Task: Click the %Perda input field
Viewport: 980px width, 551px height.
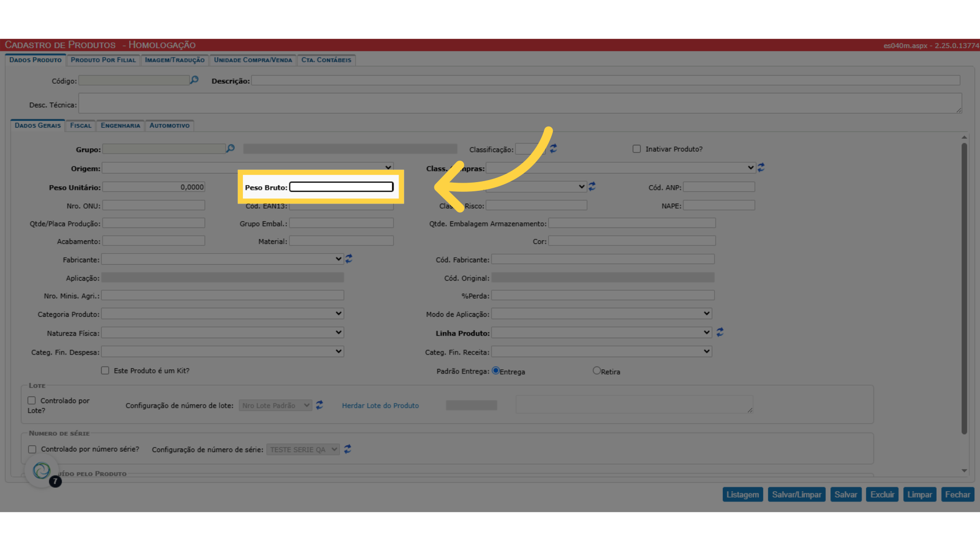Action: tap(603, 295)
